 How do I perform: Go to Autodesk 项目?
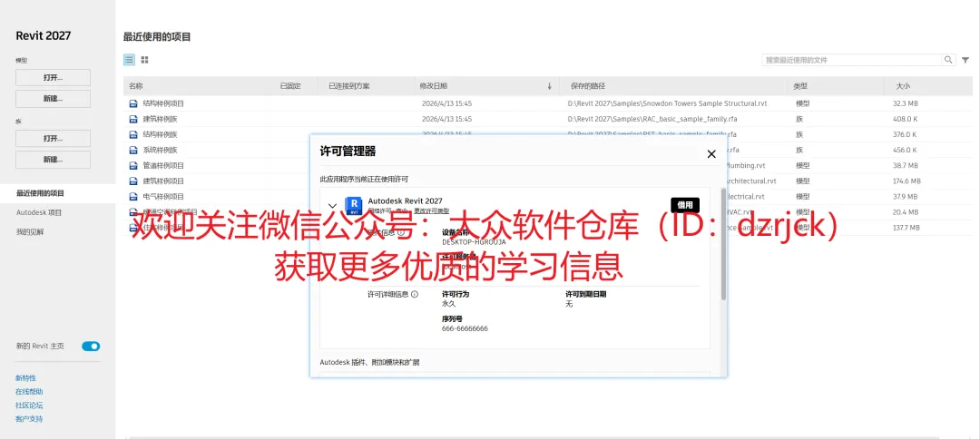pyautogui.click(x=39, y=212)
